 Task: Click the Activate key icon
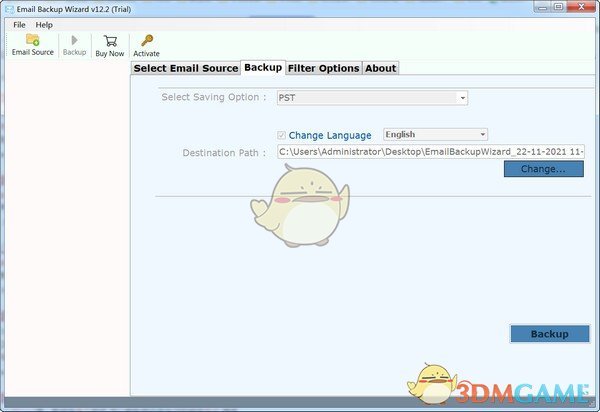click(147, 41)
